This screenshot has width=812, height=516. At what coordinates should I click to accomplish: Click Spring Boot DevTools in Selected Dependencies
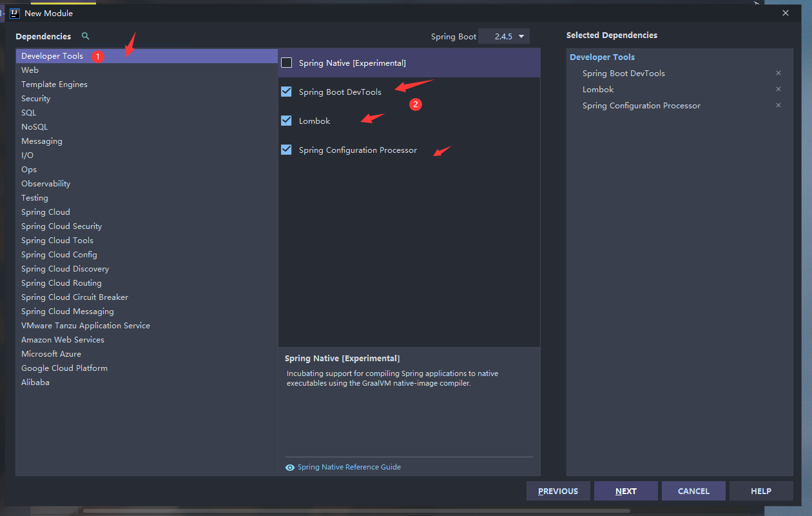click(624, 73)
